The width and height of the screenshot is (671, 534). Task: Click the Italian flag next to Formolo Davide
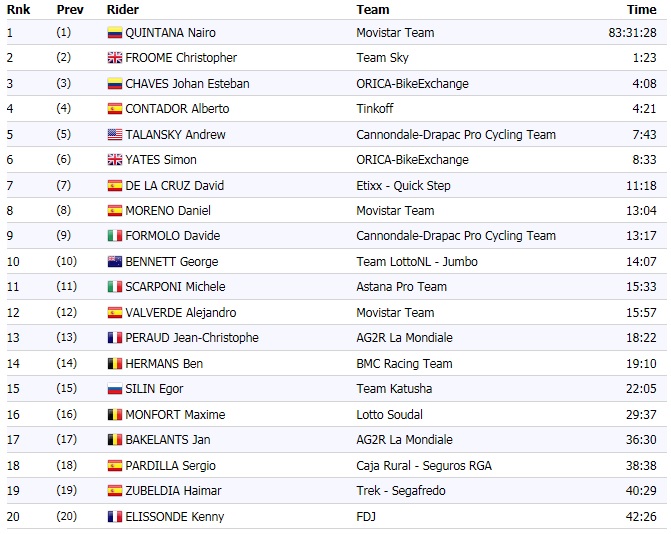(114, 237)
